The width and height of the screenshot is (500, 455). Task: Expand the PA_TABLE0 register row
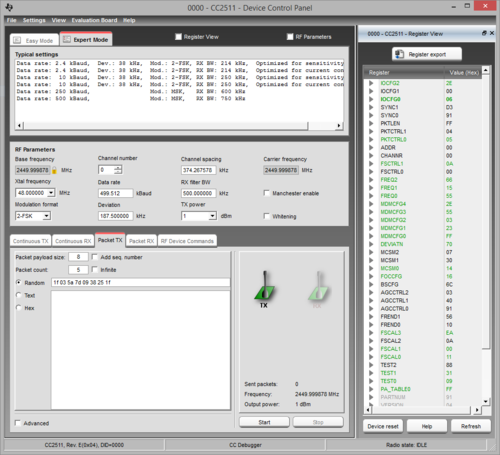pos(371,389)
